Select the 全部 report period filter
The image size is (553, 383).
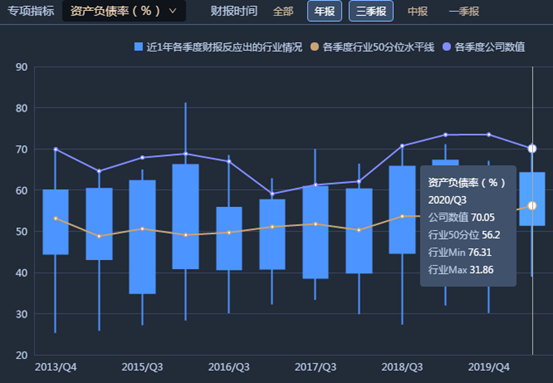(283, 11)
